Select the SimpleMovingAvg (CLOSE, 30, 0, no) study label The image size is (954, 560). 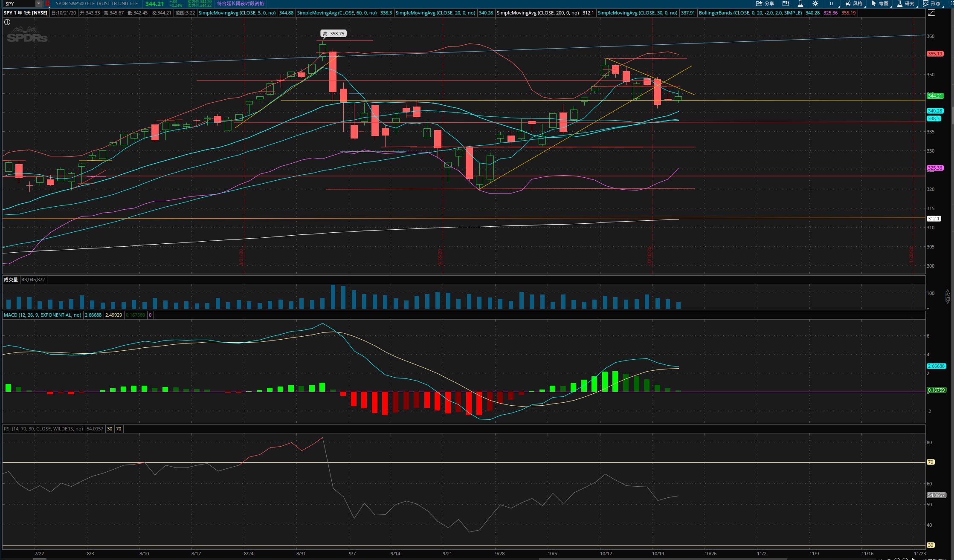(x=638, y=13)
